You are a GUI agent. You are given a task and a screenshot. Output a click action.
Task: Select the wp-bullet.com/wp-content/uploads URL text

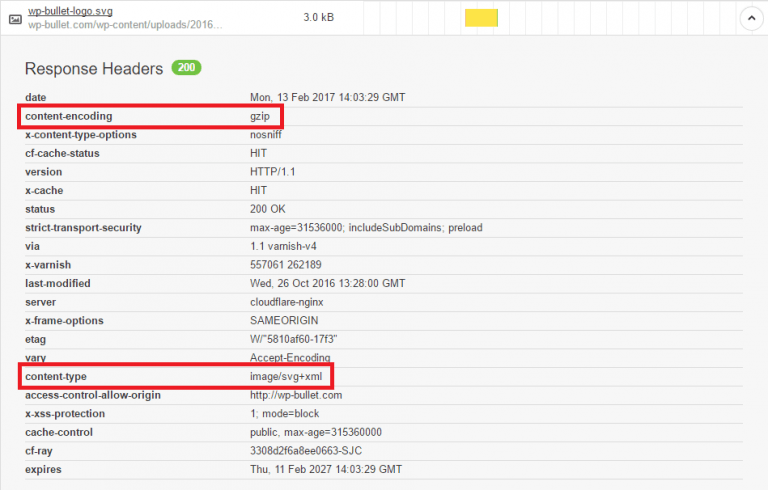[x=125, y=24]
